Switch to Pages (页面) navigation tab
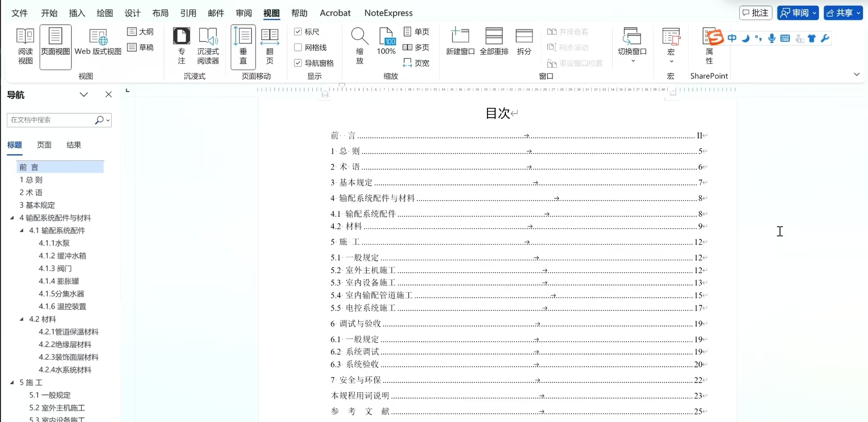This screenshot has width=868, height=422. (45, 145)
